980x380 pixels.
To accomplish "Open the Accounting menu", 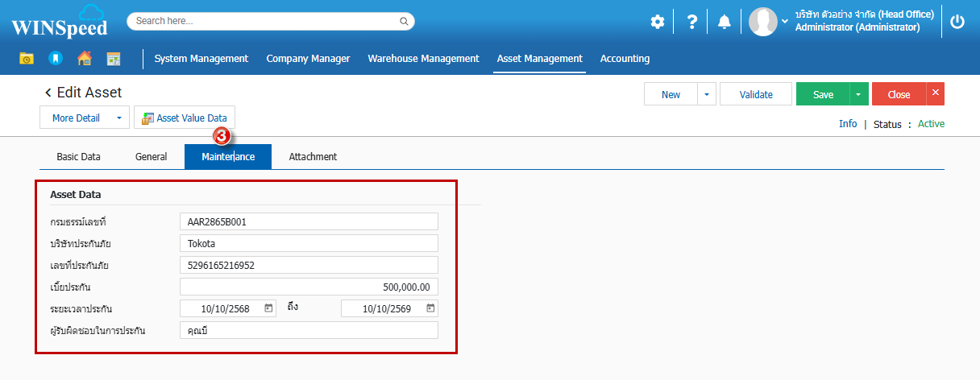I will tap(625, 59).
